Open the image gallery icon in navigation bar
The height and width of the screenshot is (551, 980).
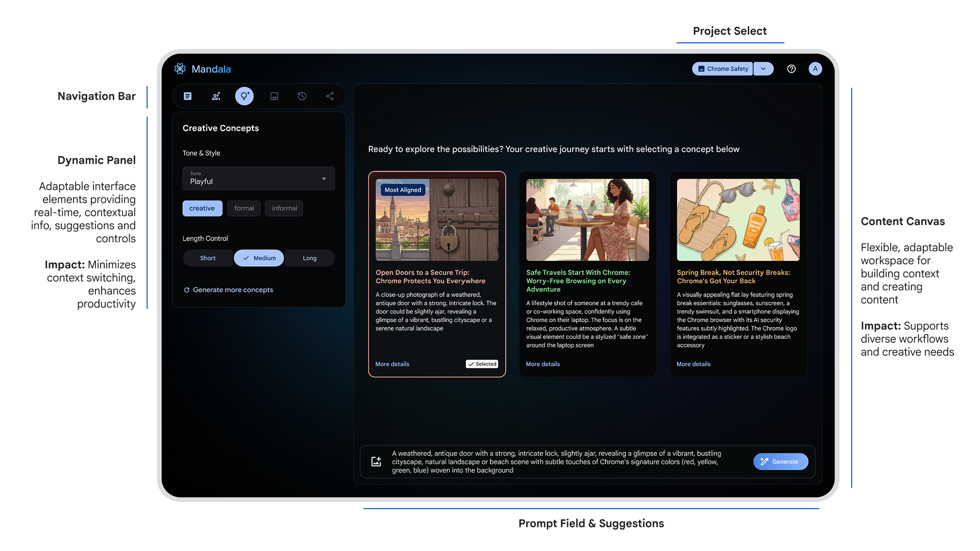click(274, 96)
